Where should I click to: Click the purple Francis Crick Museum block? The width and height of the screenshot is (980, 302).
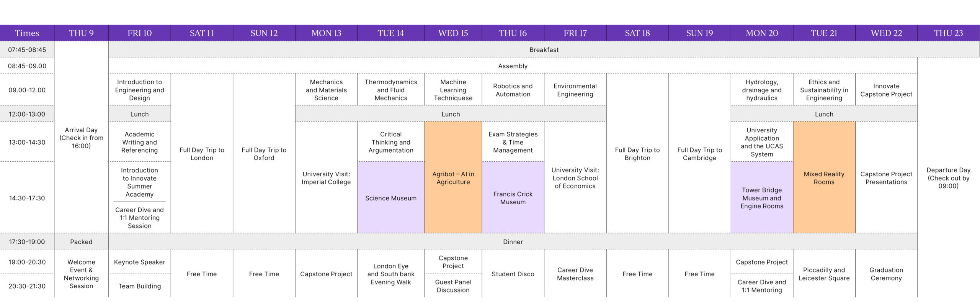pyautogui.click(x=513, y=198)
